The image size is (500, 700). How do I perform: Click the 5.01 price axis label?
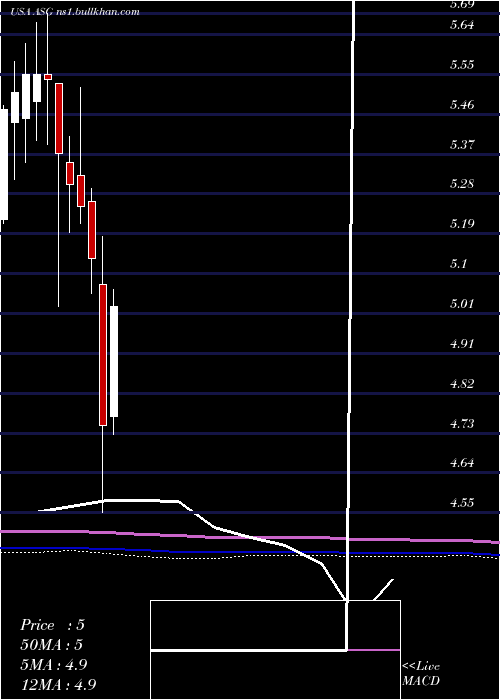pyautogui.click(x=462, y=304)
